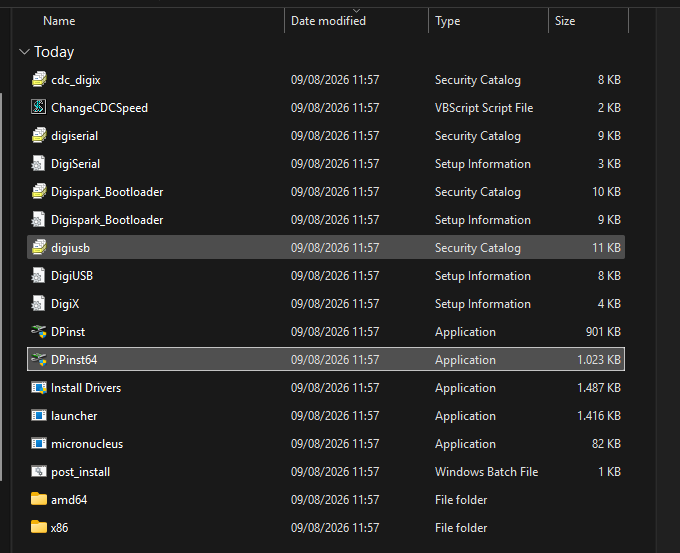
Task: Click the 82 KB size cell
Action: (x=606, y=443)
